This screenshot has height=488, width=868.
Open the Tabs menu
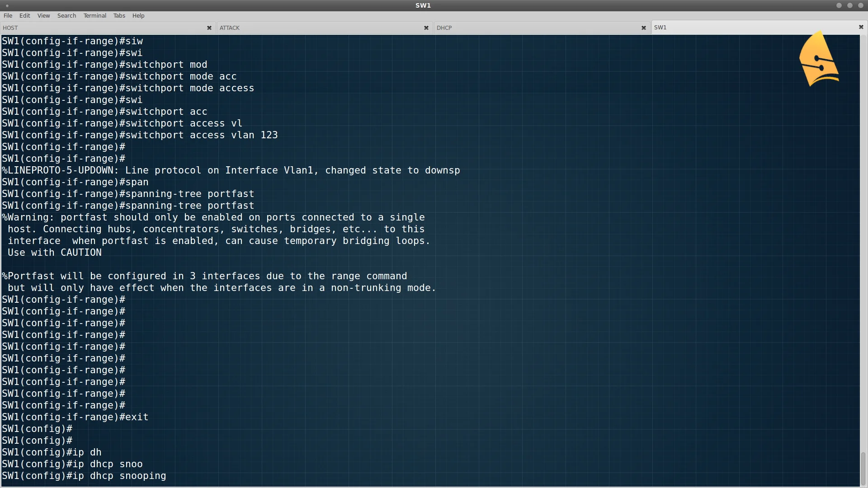pos(119,15)
